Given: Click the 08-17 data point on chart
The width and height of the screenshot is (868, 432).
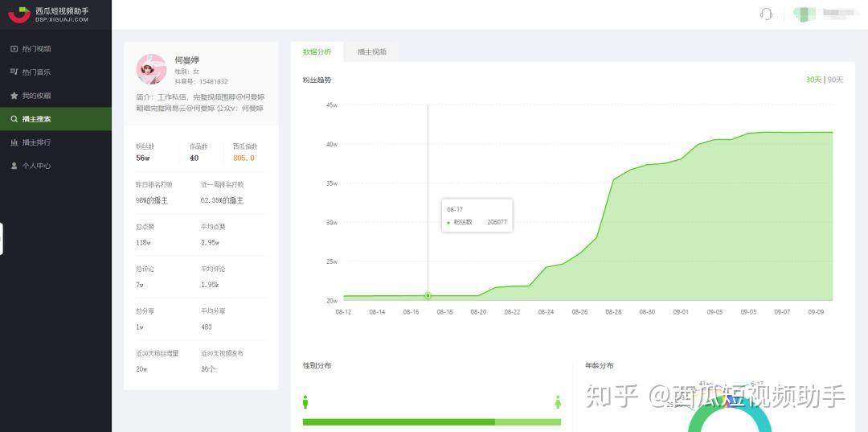Looking at the screenshot, I should 428,296.
